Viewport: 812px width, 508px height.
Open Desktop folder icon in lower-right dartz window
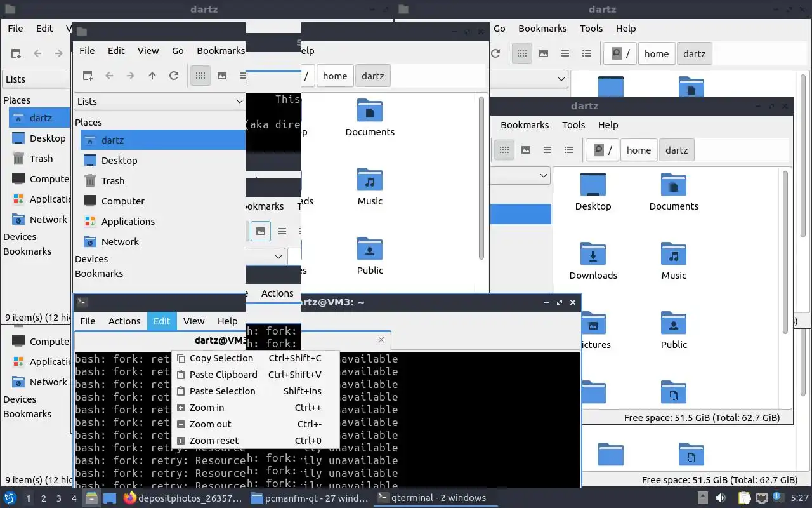point(593,192)
